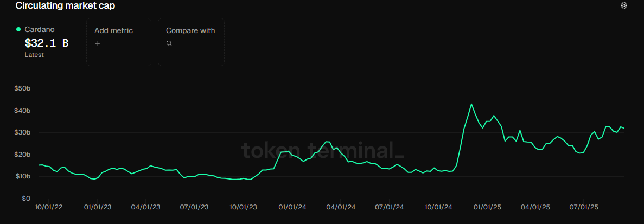
Task: Click the green Cardano legend dot
Action: [x=18, y=29]
